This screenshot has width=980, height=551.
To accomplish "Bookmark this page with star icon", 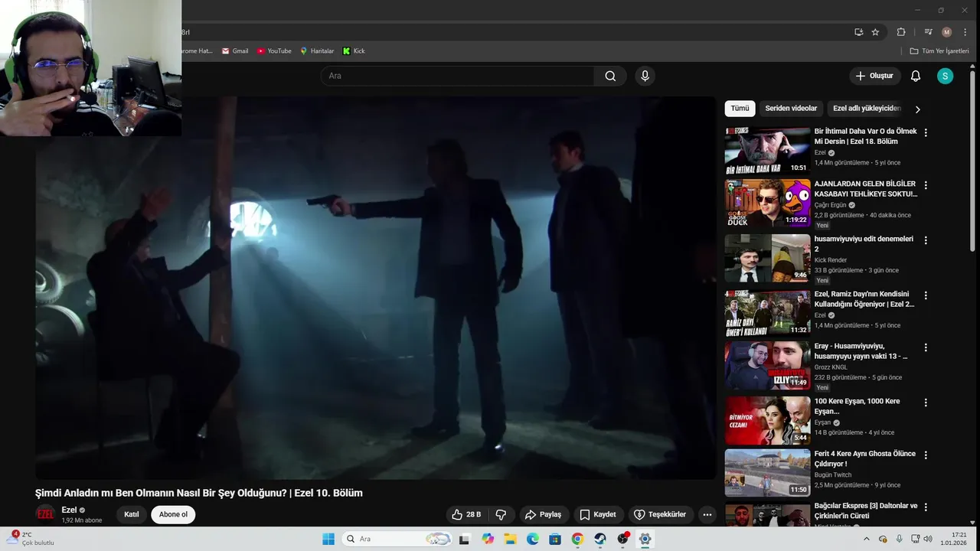I will [x=875, y=32].
